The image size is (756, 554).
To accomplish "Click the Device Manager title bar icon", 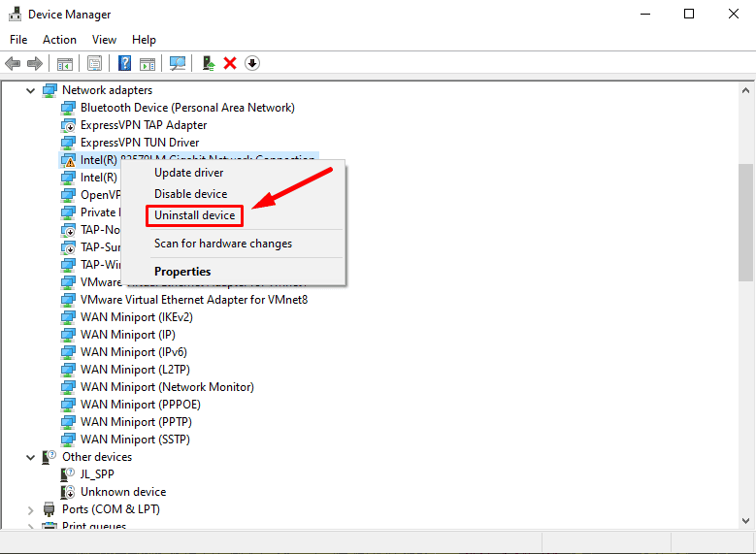I will tap(15, 14).
